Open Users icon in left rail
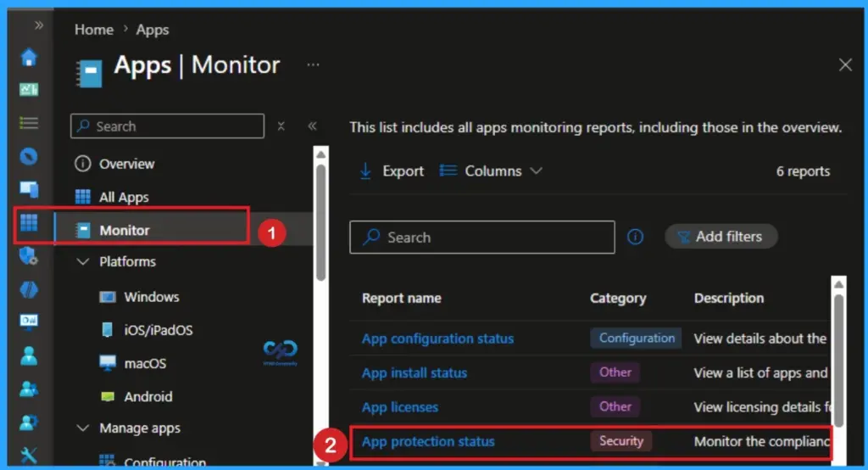Screen dimensions: 868x470 (29, 355)
